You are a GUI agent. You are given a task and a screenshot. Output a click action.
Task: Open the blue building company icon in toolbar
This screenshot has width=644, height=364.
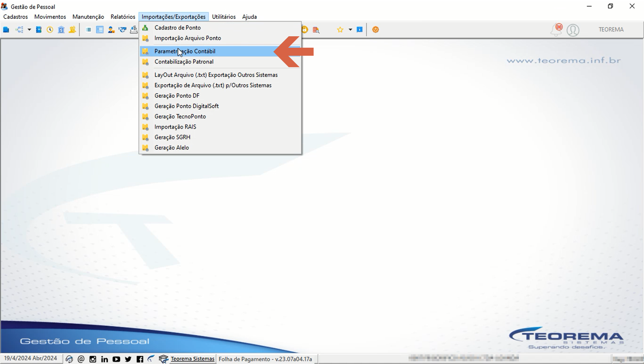coord(6,30)
